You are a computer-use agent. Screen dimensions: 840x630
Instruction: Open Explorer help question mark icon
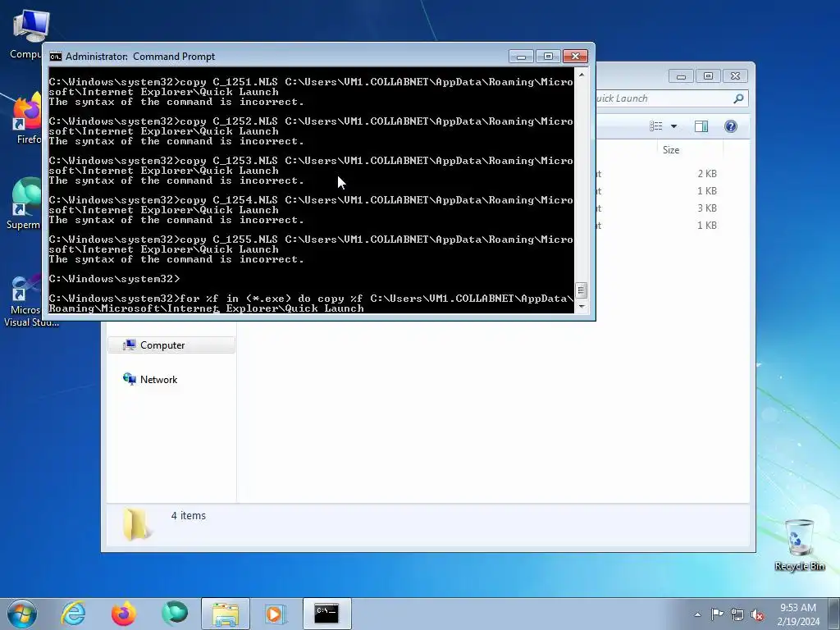click(x=731, y=126)
